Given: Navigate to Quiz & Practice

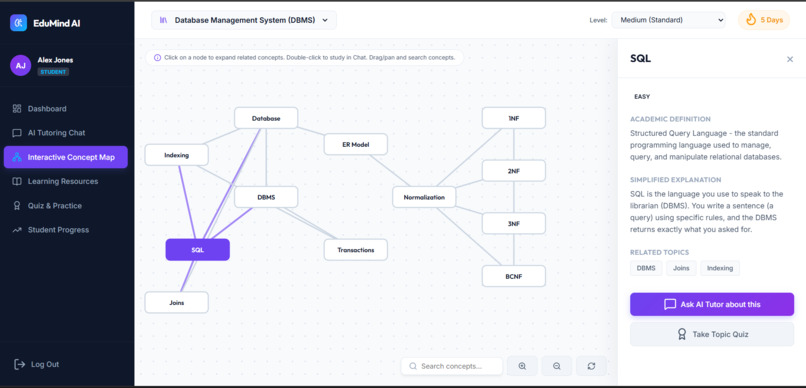Looking at the screenshot, I should click(66, 206).
